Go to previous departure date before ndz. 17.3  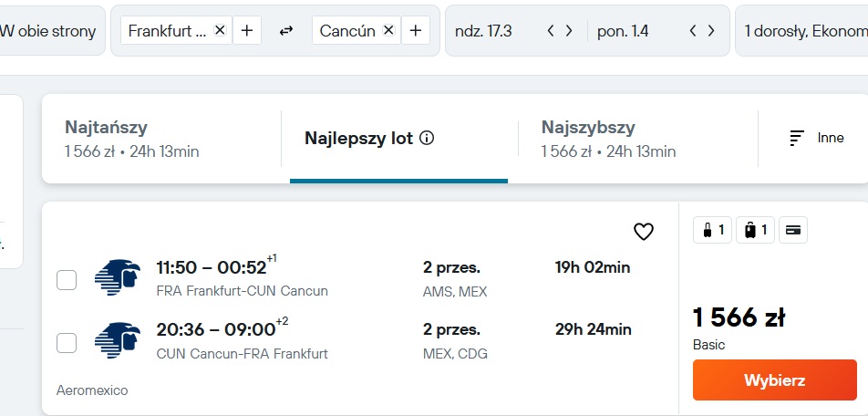(551, 31)
